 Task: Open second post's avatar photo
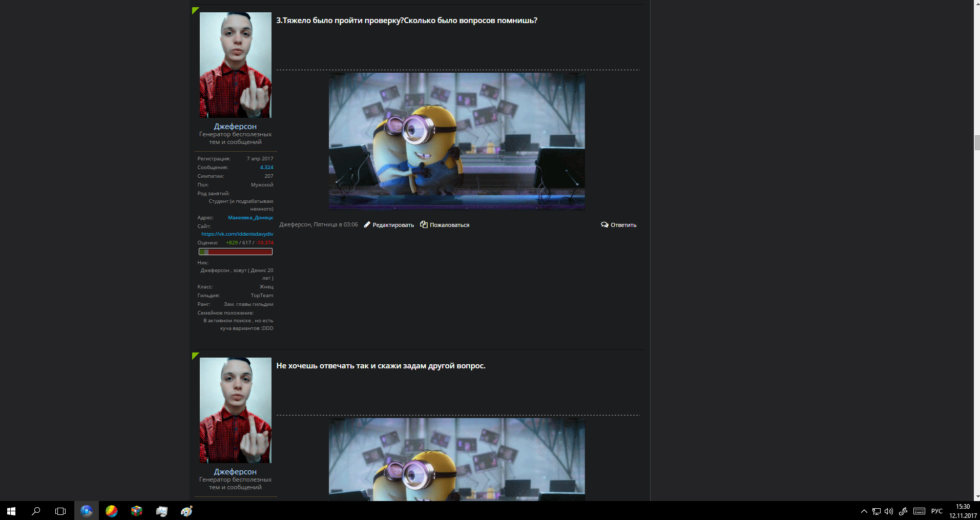pos(235,410)
